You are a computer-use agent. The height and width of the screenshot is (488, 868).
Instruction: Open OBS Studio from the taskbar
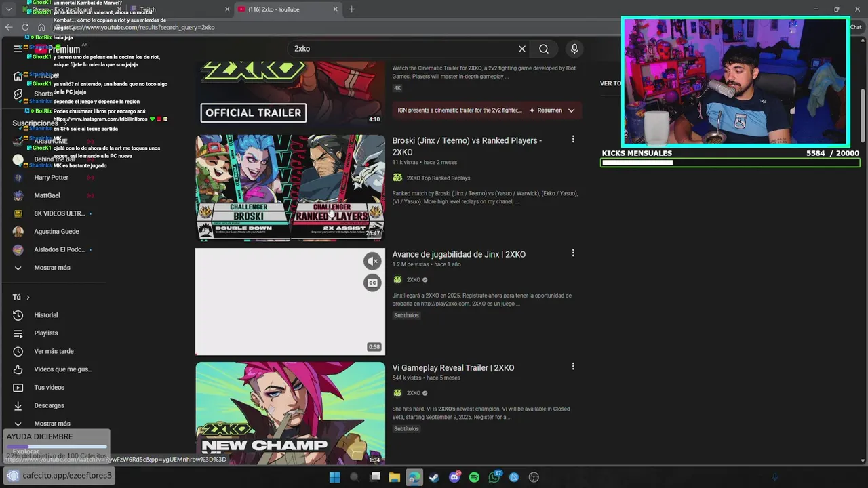(x=534, y=477)
